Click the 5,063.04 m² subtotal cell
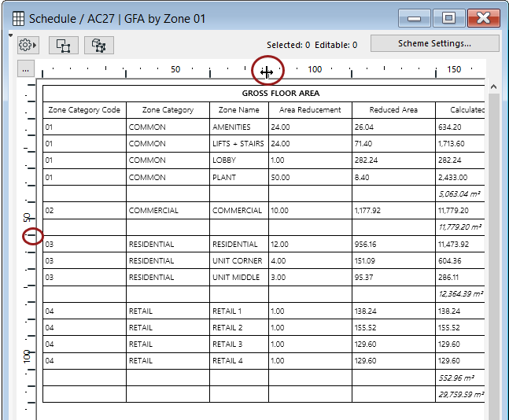 tap(460, 193)
